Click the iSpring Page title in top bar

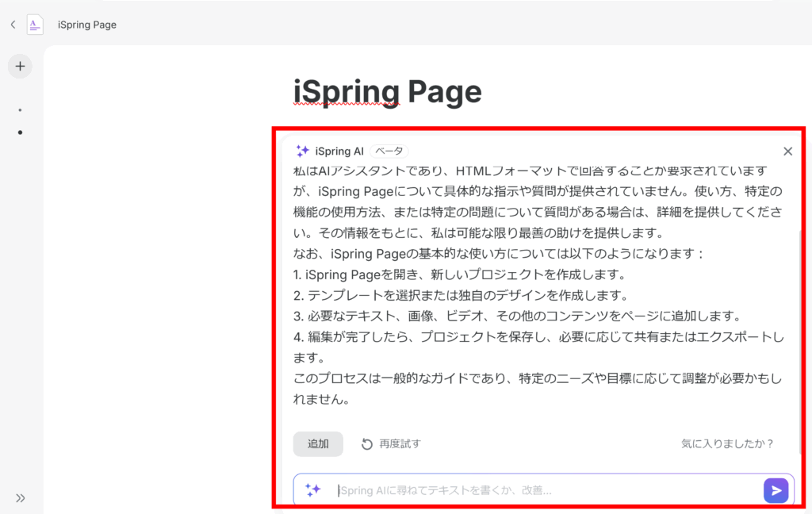87,25
